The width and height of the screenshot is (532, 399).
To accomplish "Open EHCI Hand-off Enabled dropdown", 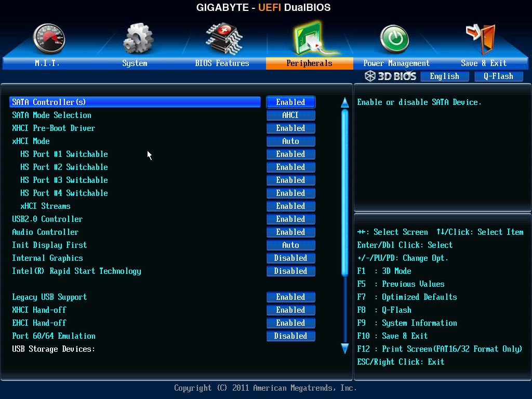I will click(x=291, y=323).
